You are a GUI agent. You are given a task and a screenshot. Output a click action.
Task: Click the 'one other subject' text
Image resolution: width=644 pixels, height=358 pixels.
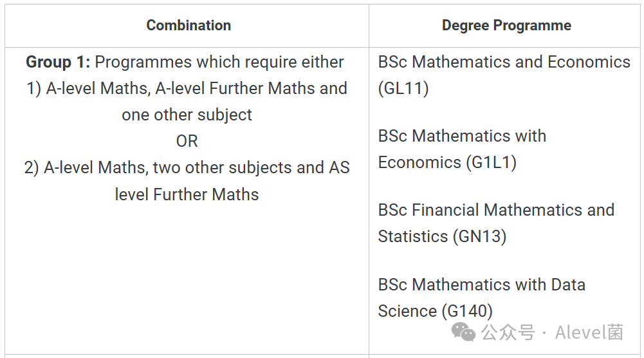point(187,115)
